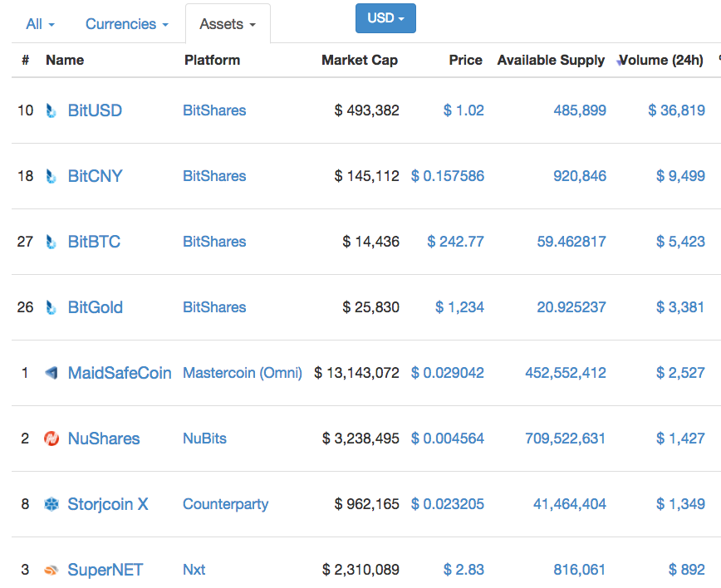Click NuShares 24h volume $ 1,427
721x588 pixels.
point(680,439)
